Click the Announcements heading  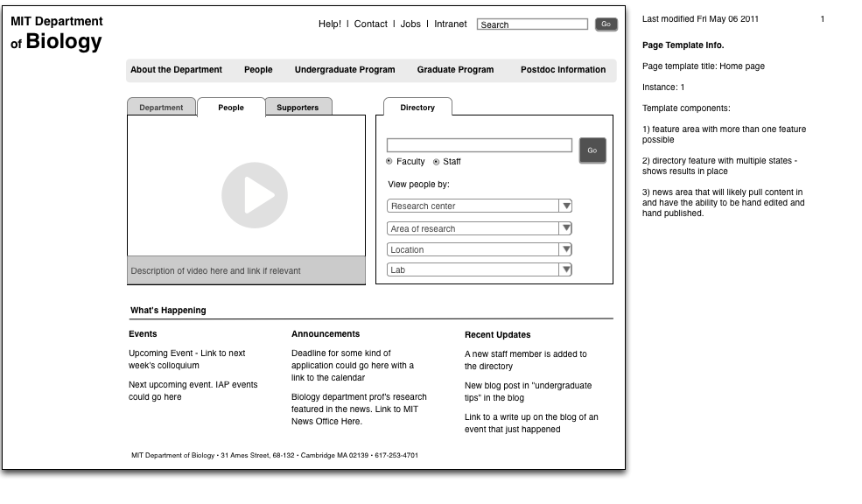pos(326,333)
